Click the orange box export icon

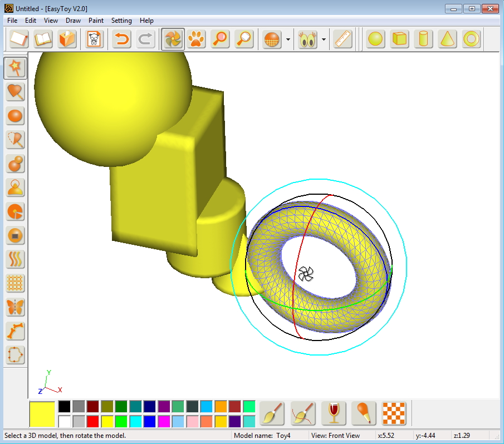point(67,39)
